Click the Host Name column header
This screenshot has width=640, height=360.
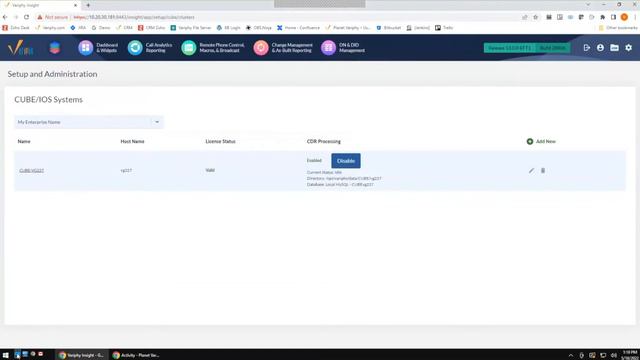coord(132,141)
